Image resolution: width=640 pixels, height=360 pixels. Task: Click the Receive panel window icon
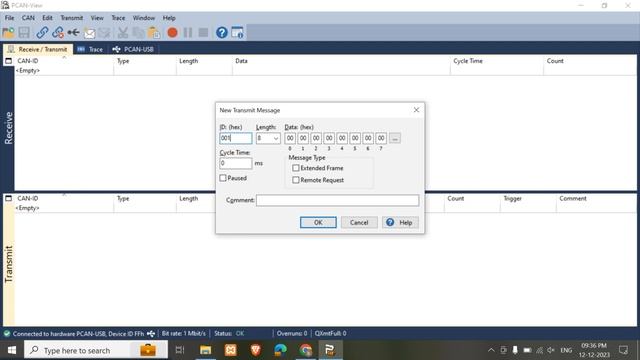point(8,61)
